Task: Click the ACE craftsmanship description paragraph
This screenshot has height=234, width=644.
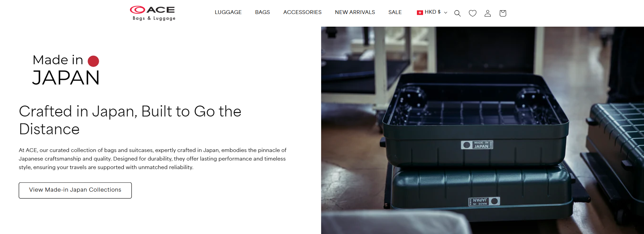Action: pos(153,159)
